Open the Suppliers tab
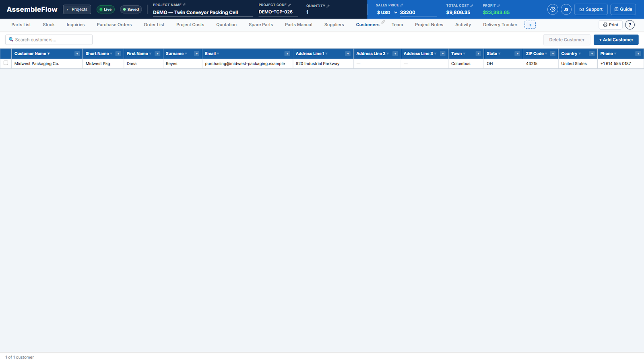 [334, 25]
